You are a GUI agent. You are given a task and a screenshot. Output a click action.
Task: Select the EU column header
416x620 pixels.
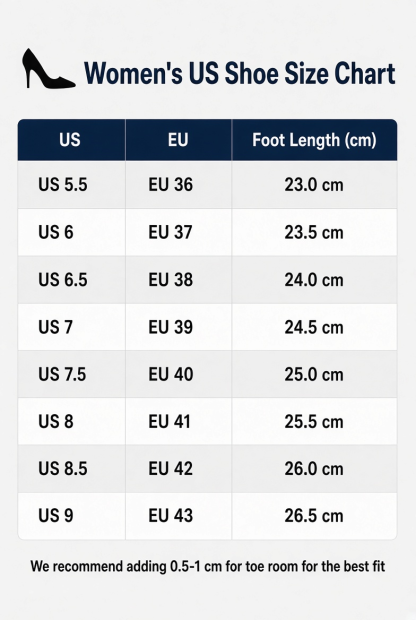coord(178,140)
